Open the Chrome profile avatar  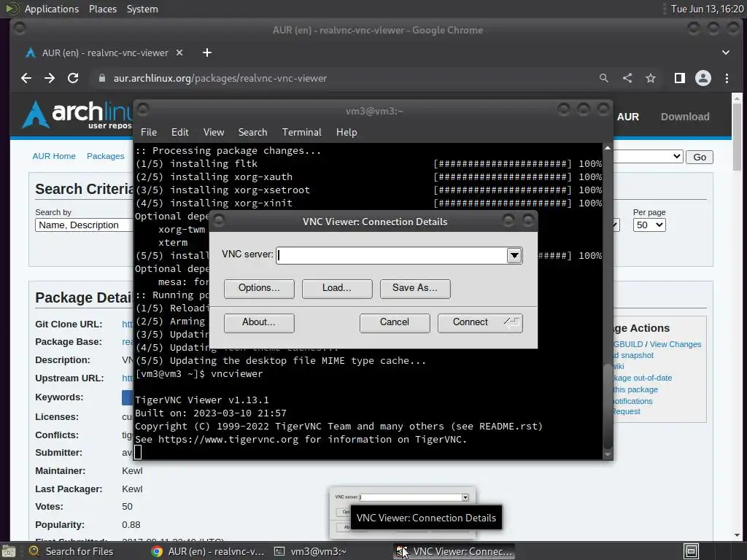pyautogui.click(x=703, y=78)
